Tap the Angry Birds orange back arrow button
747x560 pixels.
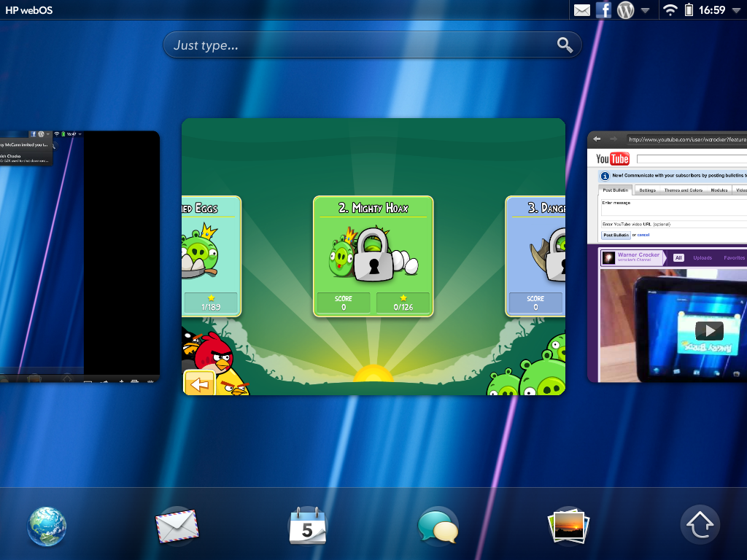[x=199, y=384]
